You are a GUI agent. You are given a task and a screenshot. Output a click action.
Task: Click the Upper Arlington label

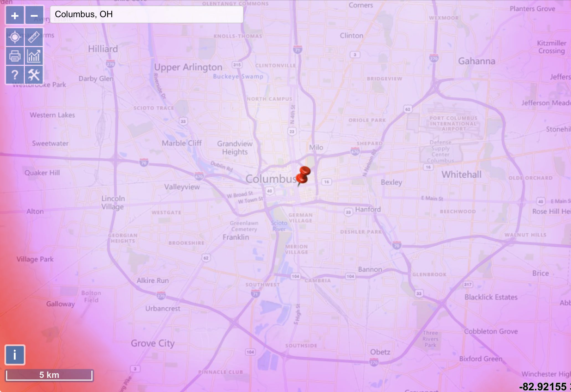tap(188, 67)
